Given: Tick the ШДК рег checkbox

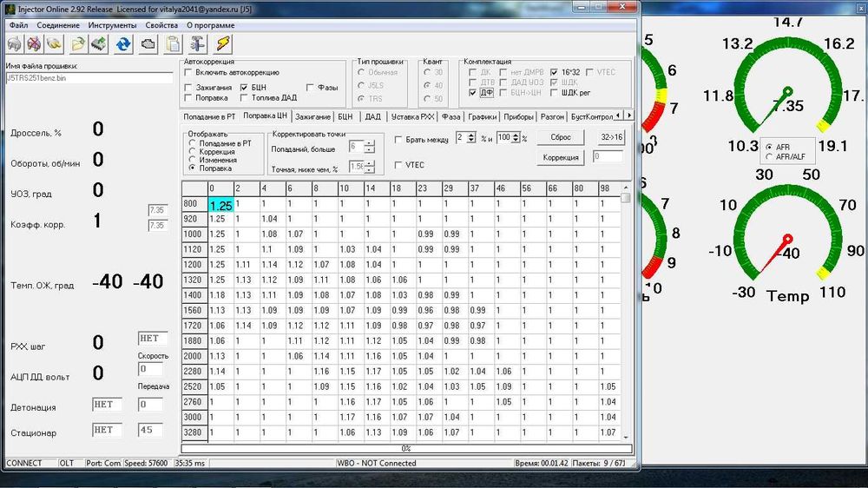Looking at the screenshot, I should tap(554, 93).
